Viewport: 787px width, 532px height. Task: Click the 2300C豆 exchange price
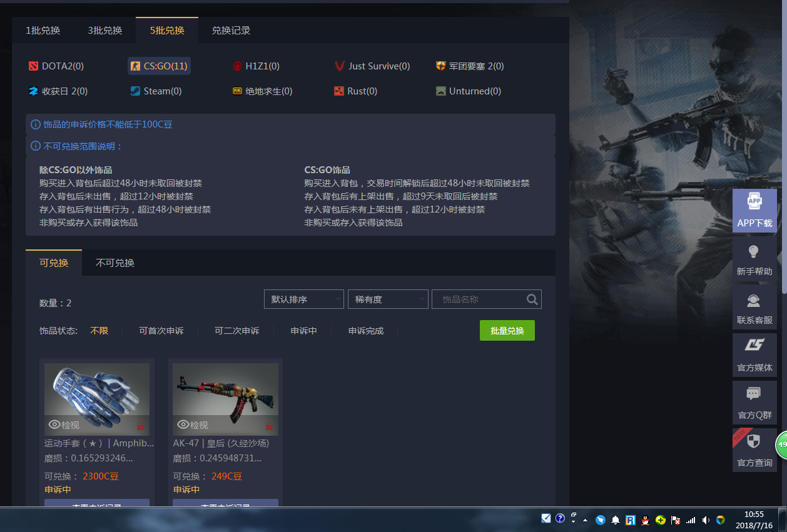tap(101, 476)
